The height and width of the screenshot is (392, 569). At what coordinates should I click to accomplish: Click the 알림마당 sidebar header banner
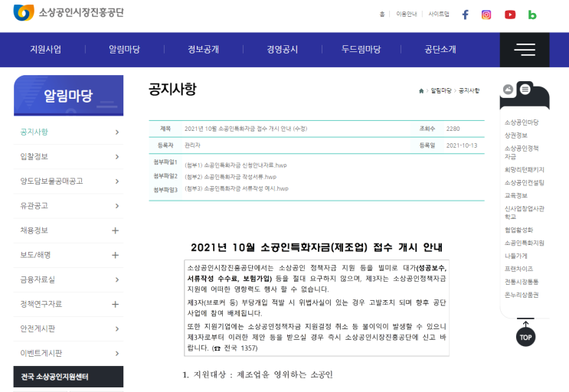69,96
